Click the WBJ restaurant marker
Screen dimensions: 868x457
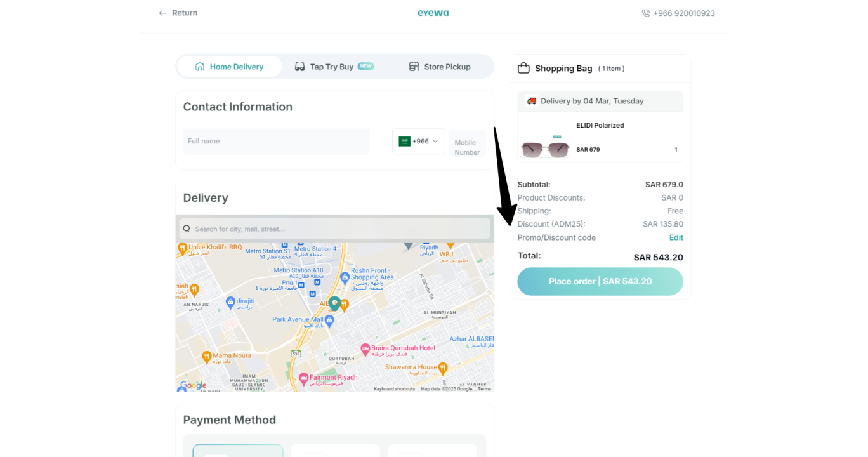[450, 245]
